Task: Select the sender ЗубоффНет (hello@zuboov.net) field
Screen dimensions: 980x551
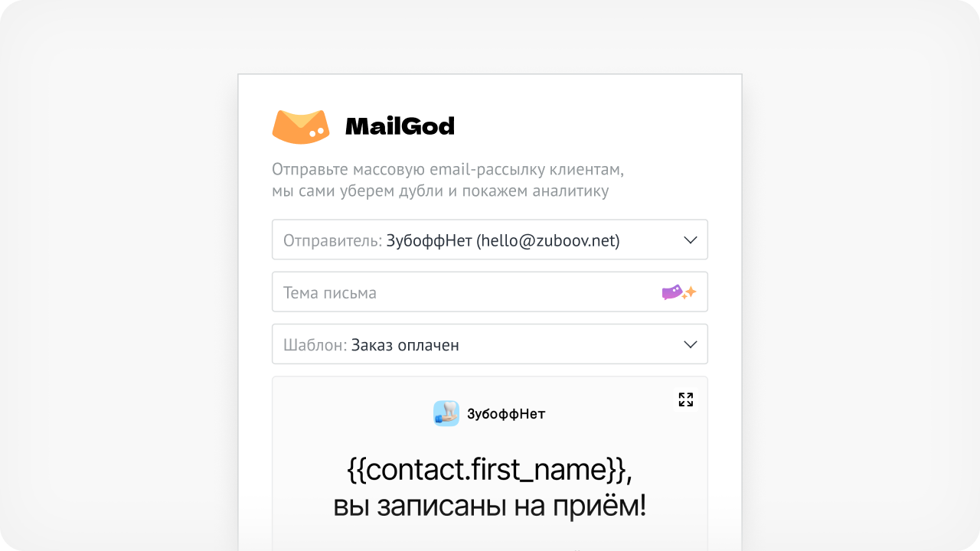Action: click(490, 240)
